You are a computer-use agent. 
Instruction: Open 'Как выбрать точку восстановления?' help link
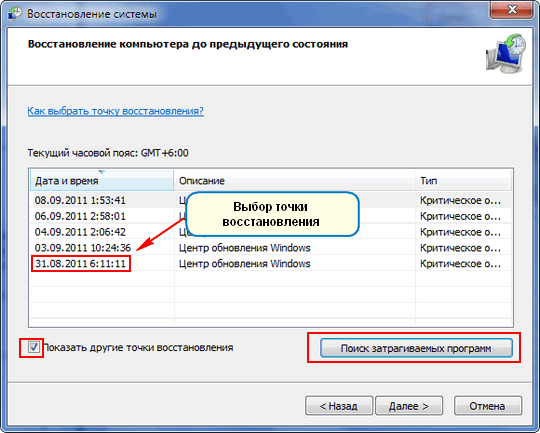pos(115,111)
